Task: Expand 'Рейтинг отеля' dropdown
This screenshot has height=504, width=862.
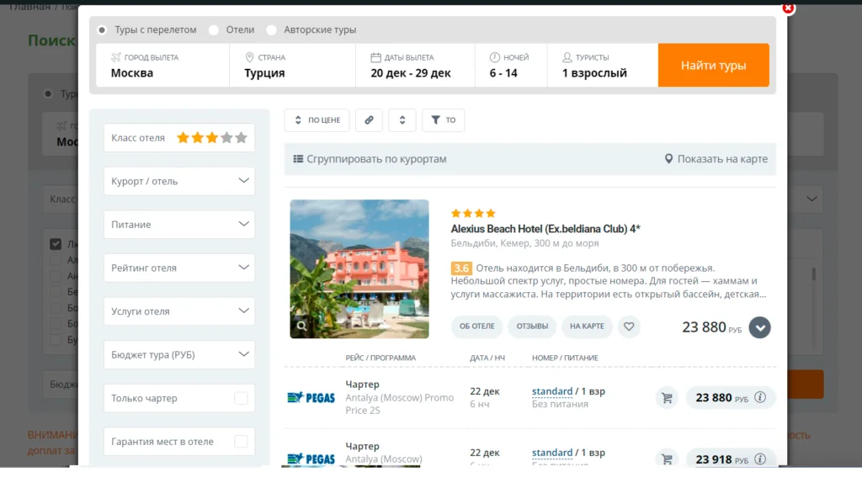Action: tap(179, 268)
